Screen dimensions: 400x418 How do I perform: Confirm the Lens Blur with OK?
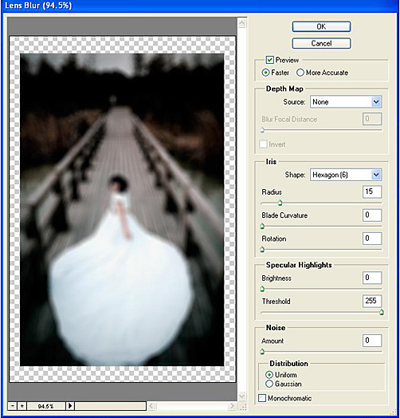pyautogui.click(x=321, y=27)
